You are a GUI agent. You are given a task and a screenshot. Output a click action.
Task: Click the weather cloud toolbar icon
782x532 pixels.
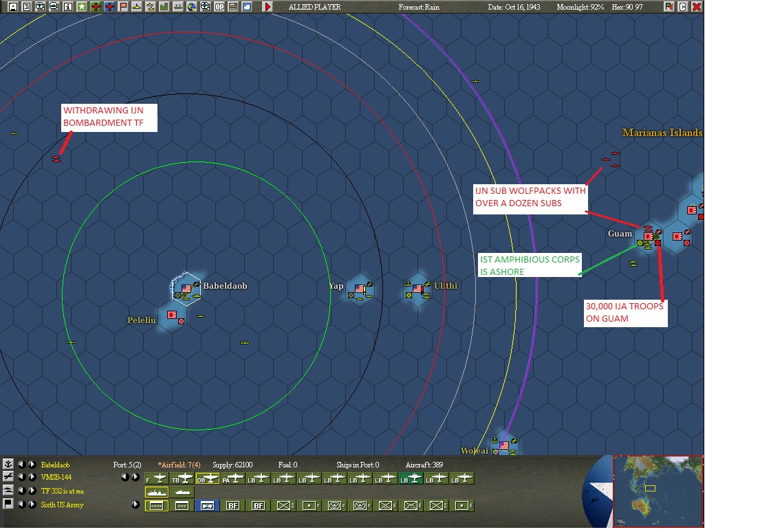coord(246,7)
